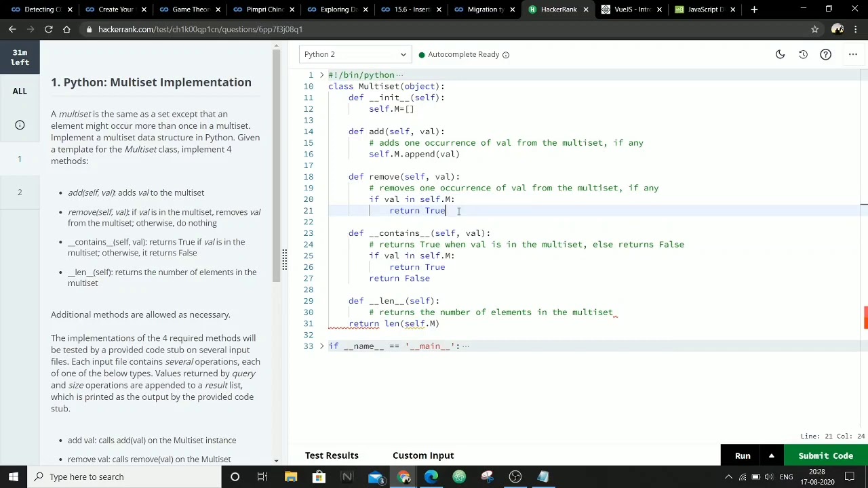Open File Explorer from taskbar
Viewport: 868px width, 488px height.
(x=291, y=476)
